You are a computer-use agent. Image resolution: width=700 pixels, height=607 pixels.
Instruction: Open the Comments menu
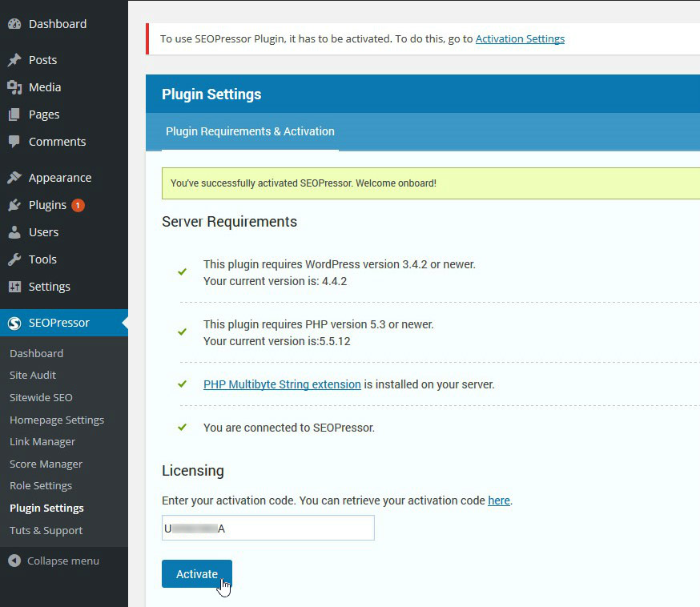(x=57, y=142)
